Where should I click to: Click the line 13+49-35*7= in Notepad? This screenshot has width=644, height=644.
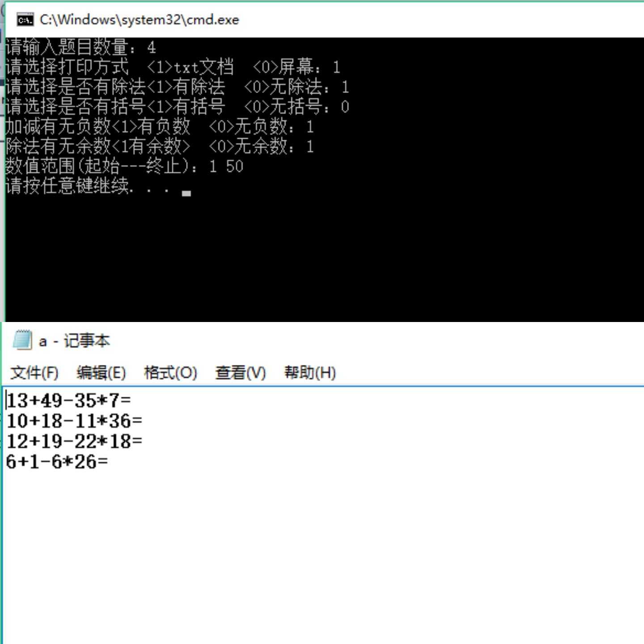point(68,400)
